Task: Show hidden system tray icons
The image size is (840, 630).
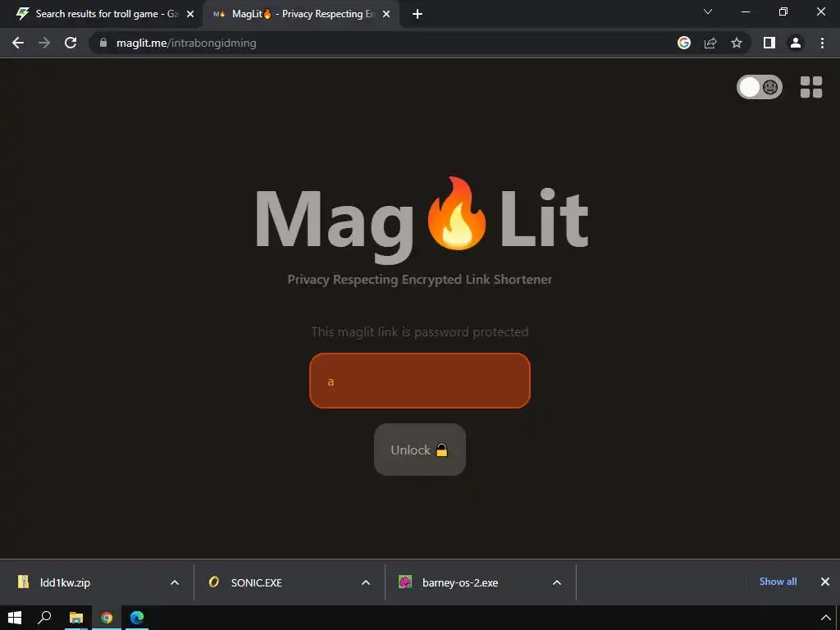Action: [825, 619]
